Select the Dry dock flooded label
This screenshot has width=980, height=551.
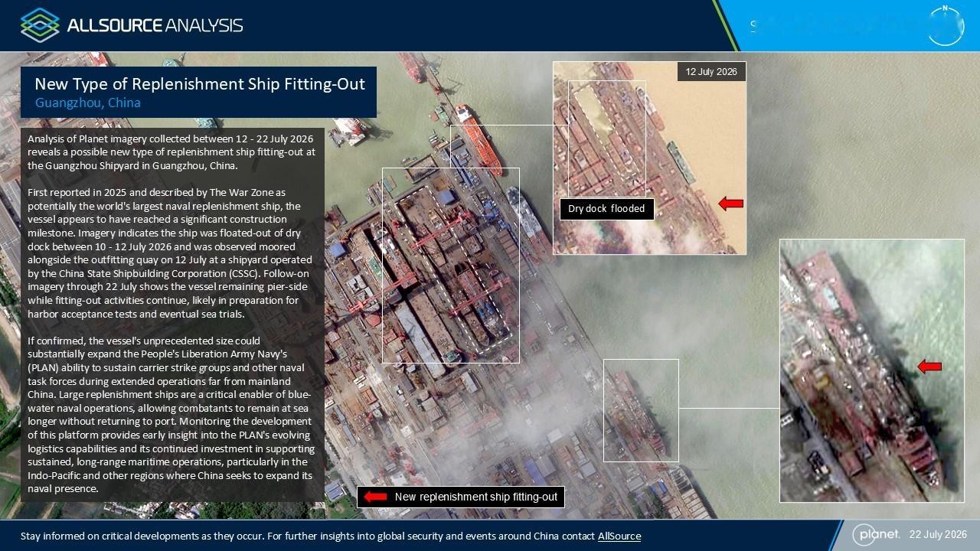click(x=606, y=209)
